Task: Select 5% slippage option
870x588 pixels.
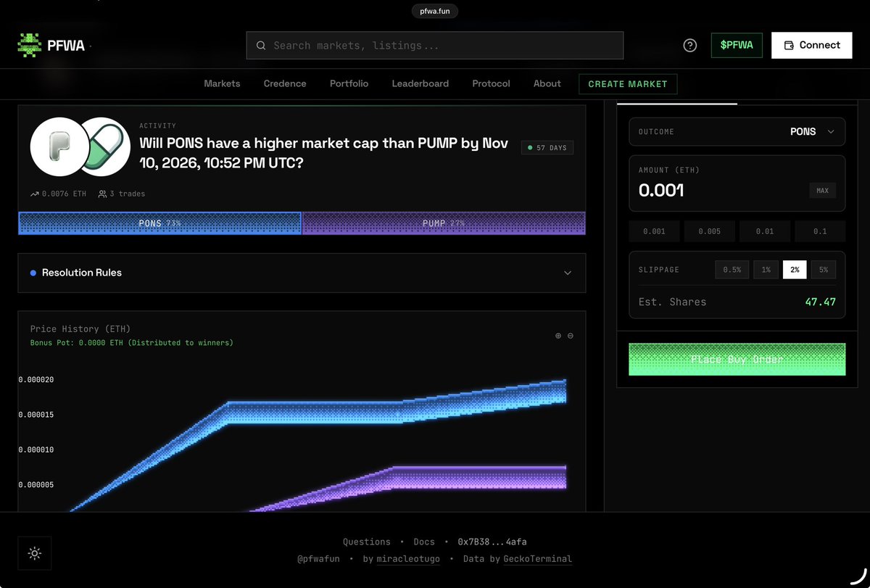Action: (824, 270)
